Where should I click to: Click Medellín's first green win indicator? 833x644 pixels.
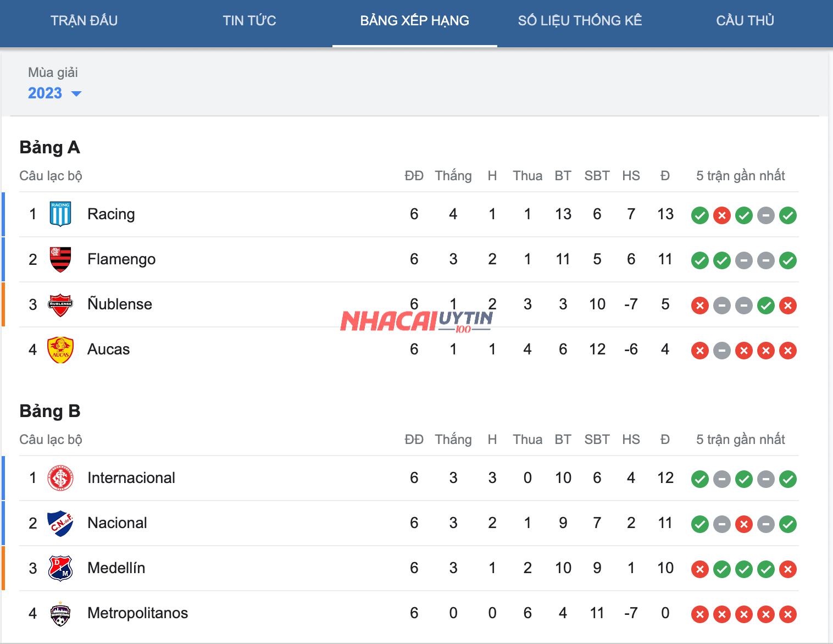point(721,569)
